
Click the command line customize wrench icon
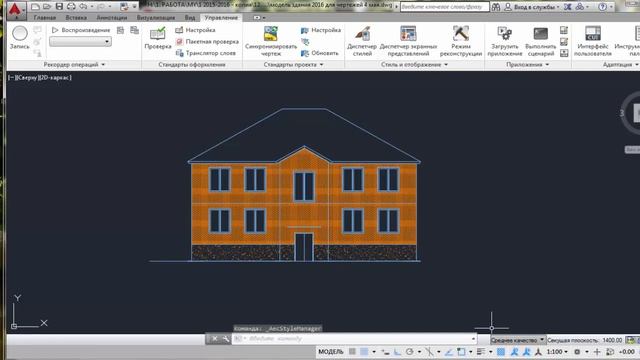click(225, 339)
